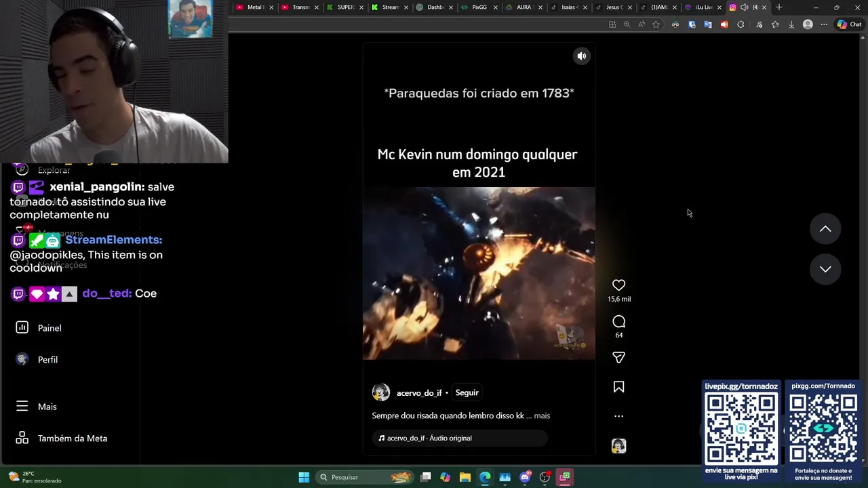Click the zoom magnifier icon in the address bar
The width and height of the screenshot is (868, 488).
(x=627, y=24)
